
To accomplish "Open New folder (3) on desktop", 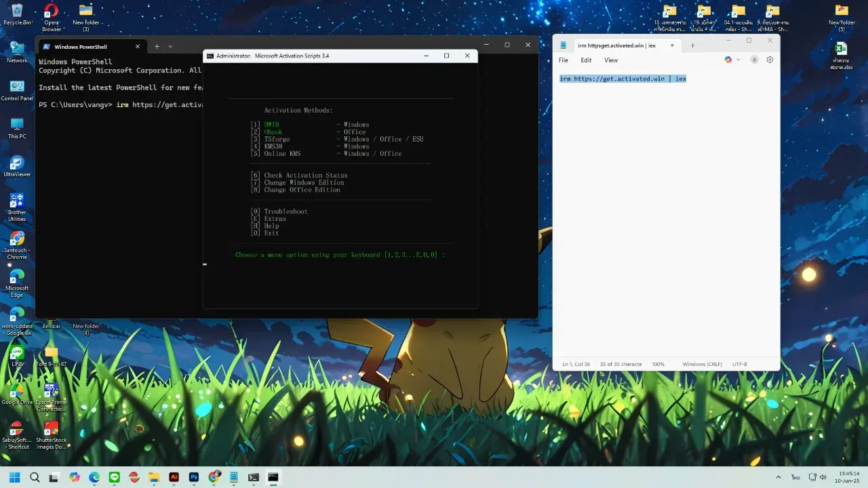I will click(85, 17).
